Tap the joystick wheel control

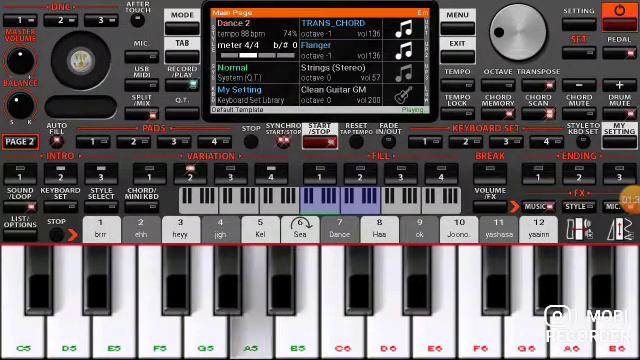click(x=81, y=60)
